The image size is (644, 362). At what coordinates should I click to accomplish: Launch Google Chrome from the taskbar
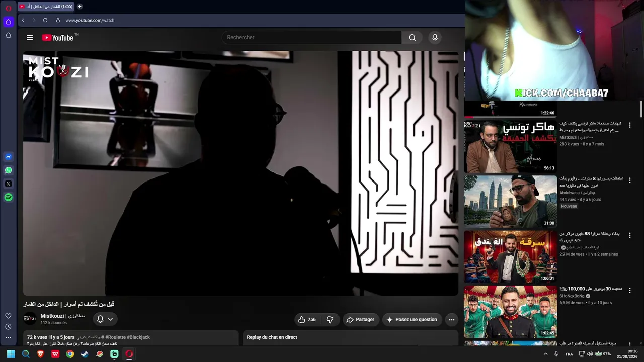[70, 354]
